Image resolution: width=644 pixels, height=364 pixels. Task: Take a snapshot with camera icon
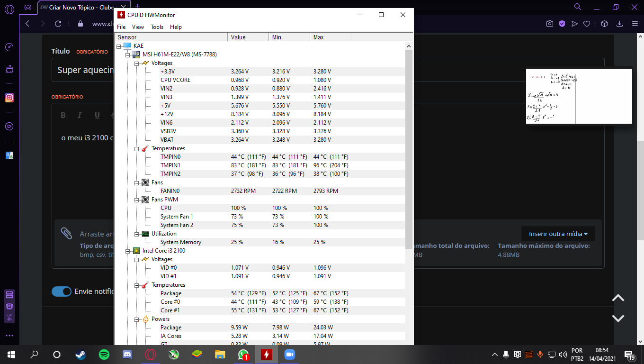coord(550,24)
